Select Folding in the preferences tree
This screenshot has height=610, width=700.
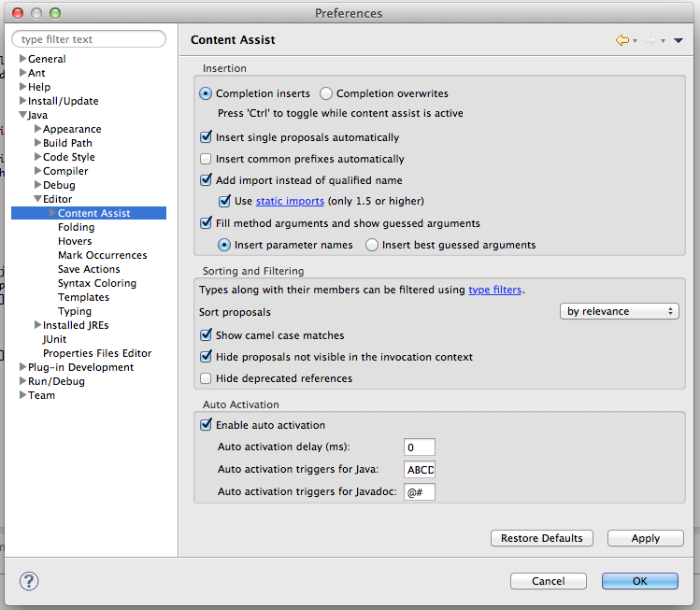pos(77,227)
